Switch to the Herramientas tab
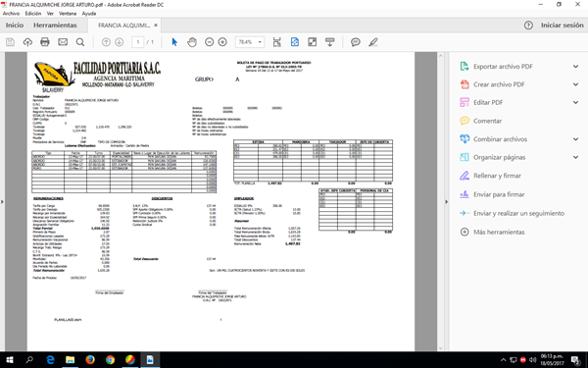 click(55, 26)
